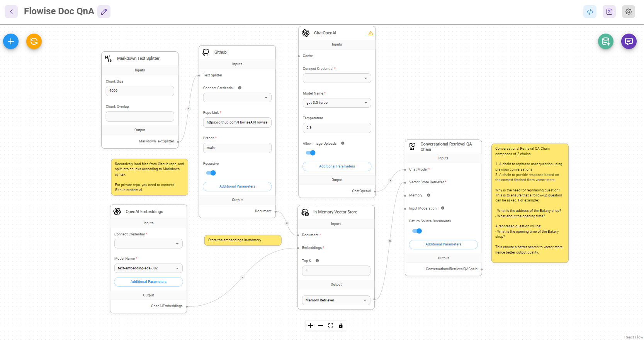This screenshot has height=340, width=644.
Task: Edit the chatflow name with pencil icon
Action: (104, 12)
